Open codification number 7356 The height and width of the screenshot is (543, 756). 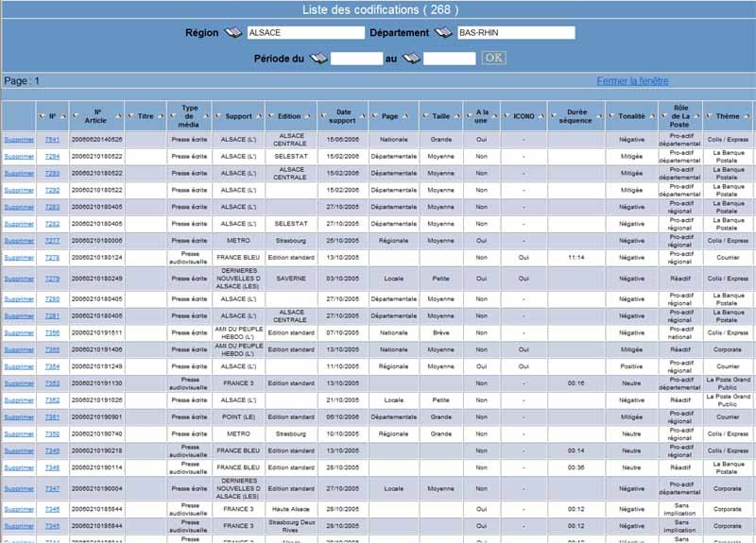pyautogui.click(x=52, y=333)
